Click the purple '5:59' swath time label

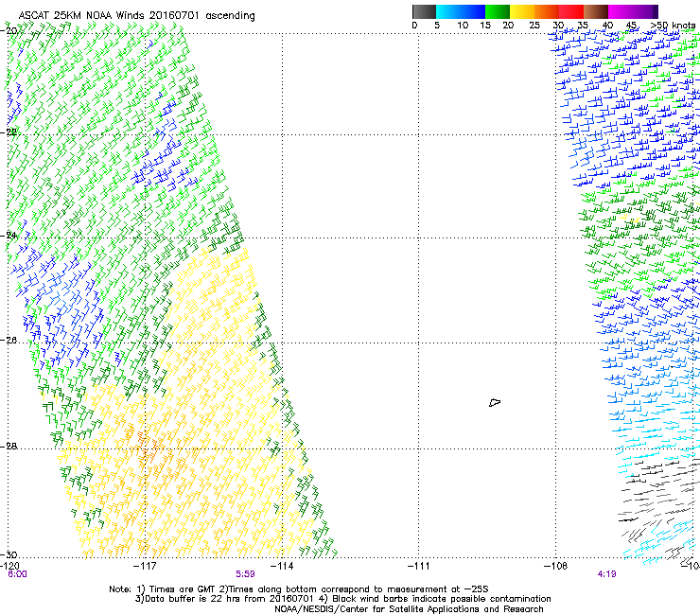point(246,574)
